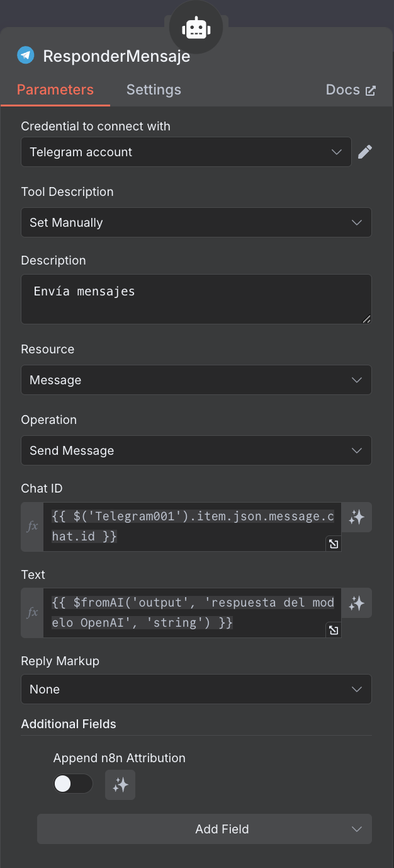The image size is (394, 868).
Task: Open the Operation dropdown showing Send Message
Action: coord(196,450)
